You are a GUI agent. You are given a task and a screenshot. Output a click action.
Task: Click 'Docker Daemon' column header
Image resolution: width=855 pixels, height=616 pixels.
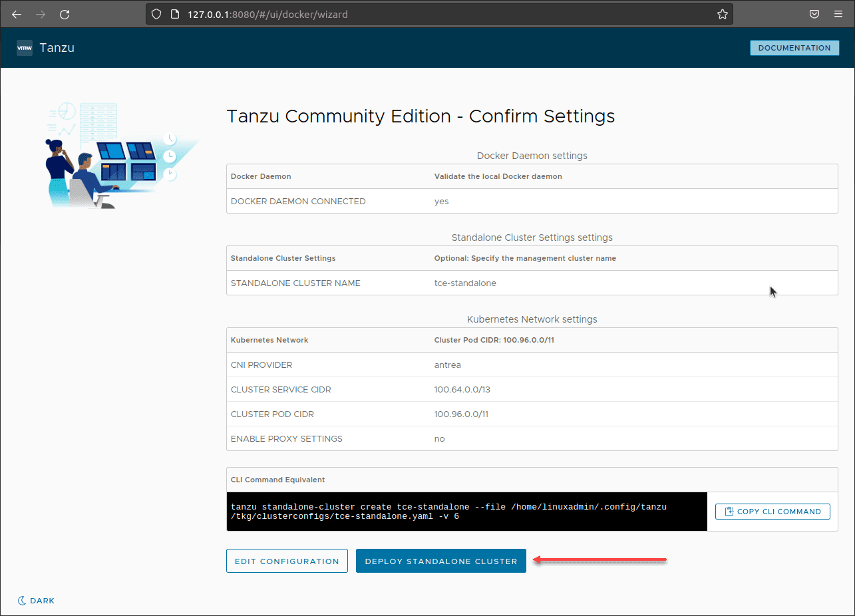coord(261,176)
